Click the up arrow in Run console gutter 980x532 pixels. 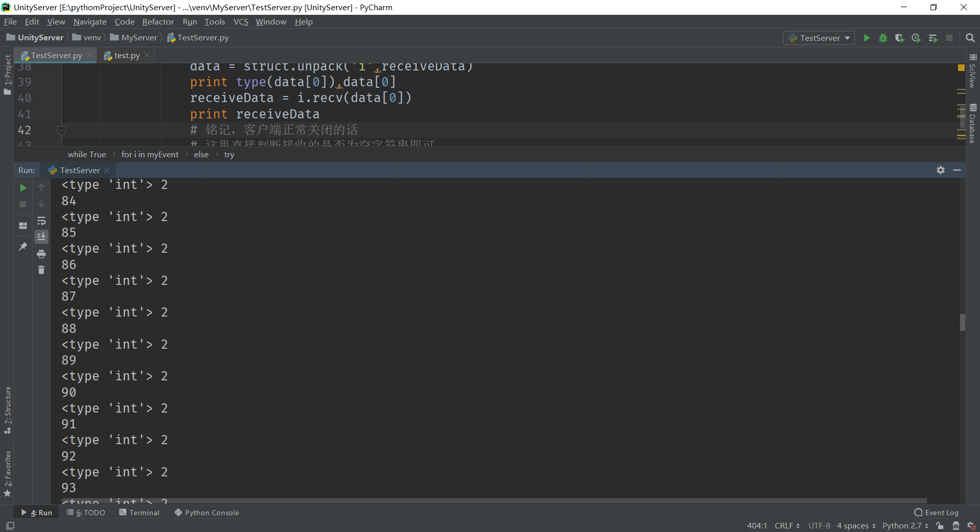pyautogui.click(x=41, y=188)
